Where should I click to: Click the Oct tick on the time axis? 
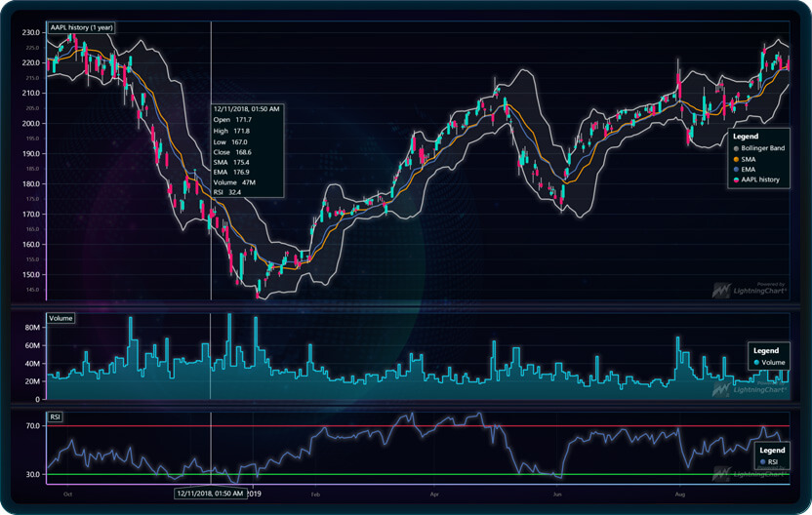coord(68,495)
